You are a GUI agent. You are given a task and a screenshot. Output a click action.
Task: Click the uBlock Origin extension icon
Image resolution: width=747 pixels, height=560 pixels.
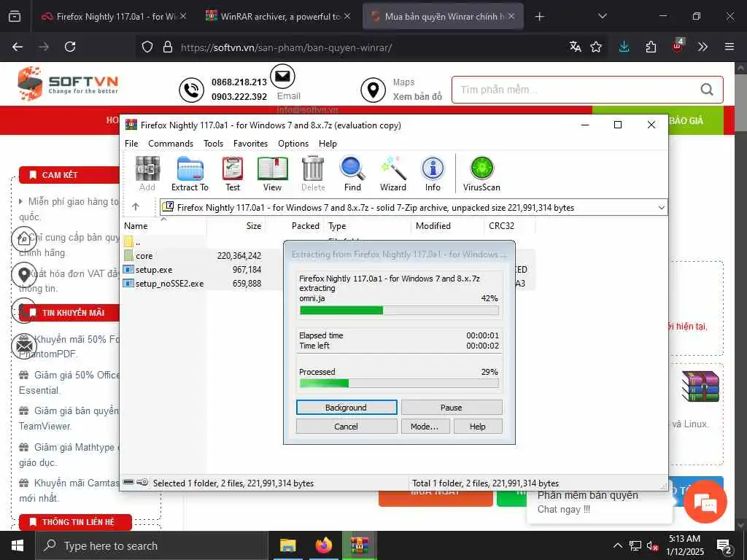(x=678, y=47)
